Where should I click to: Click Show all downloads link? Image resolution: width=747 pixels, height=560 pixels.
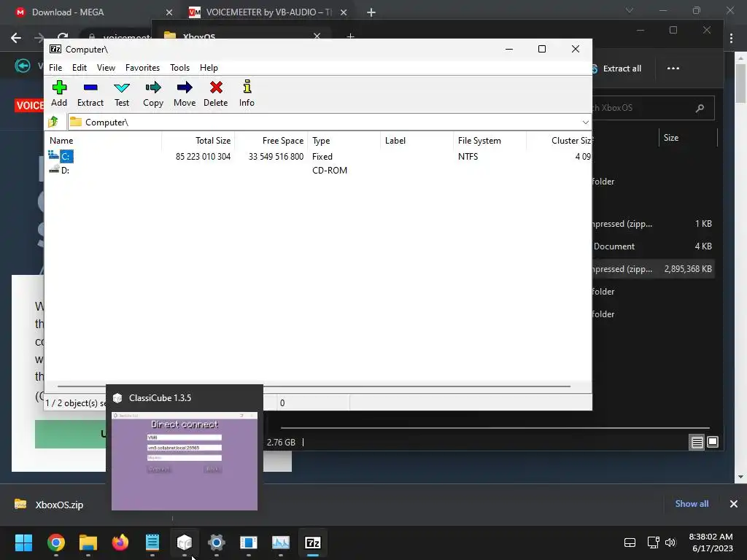[692, 504]
